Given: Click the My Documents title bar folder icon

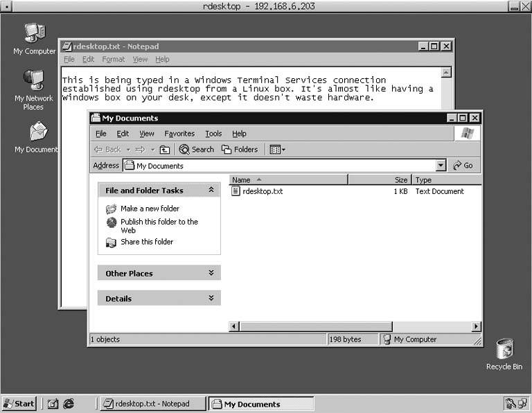Looking at the screenshot, I should 96,118.
